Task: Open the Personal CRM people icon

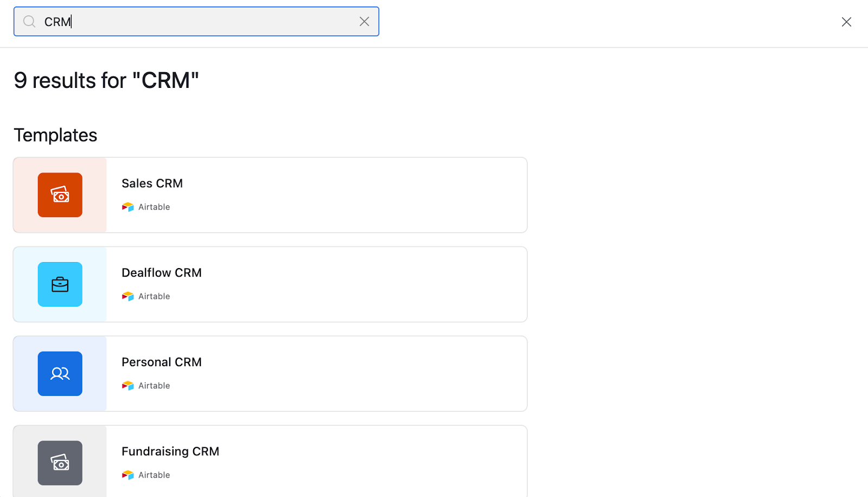Action: click(60, 374)
